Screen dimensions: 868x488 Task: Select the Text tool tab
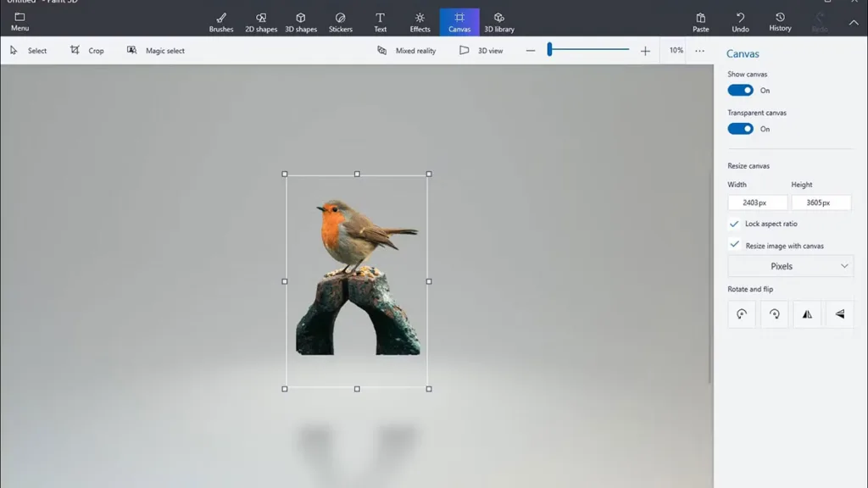pos(380,23)
